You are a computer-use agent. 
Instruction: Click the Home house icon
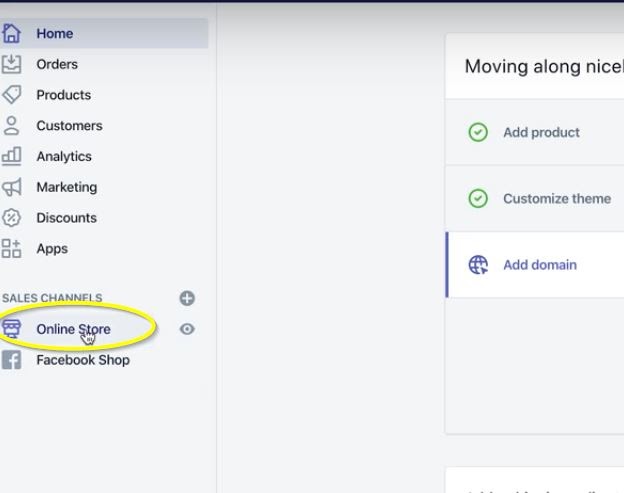[x=12, y=33]
